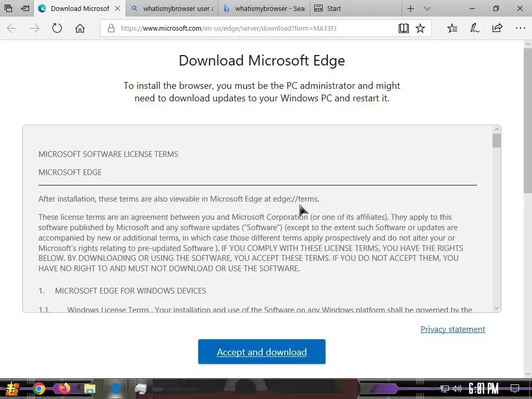Click the address bar URL field
The height and width of the screenshot is (399, 532).
(x=229, y=28)
